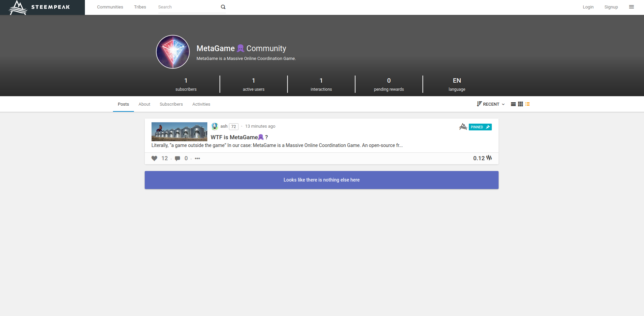Click the PINNED badge
The width and height of the screenshot is (644, 316).
click(x=480, y=127)
